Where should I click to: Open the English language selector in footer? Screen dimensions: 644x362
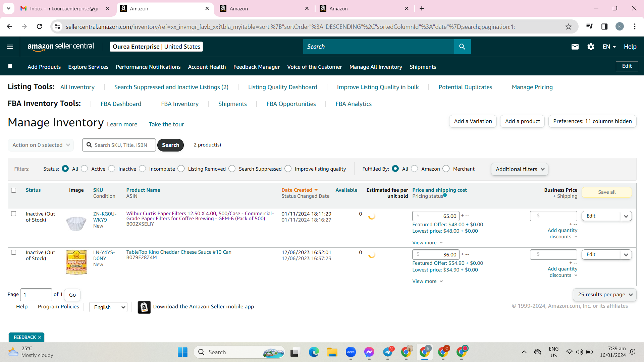(x=108, y=307)
